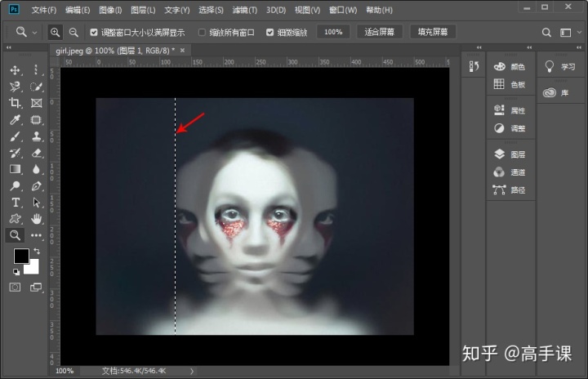This screenshot has height=379, width=588.
Task: Change the screen mode
Action: coord(36,288)
